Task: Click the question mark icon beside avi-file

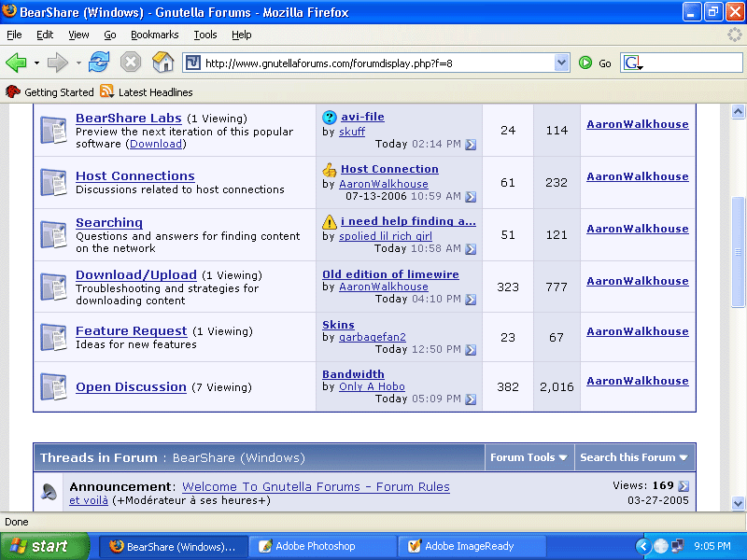Action: (x=330, y=118)
